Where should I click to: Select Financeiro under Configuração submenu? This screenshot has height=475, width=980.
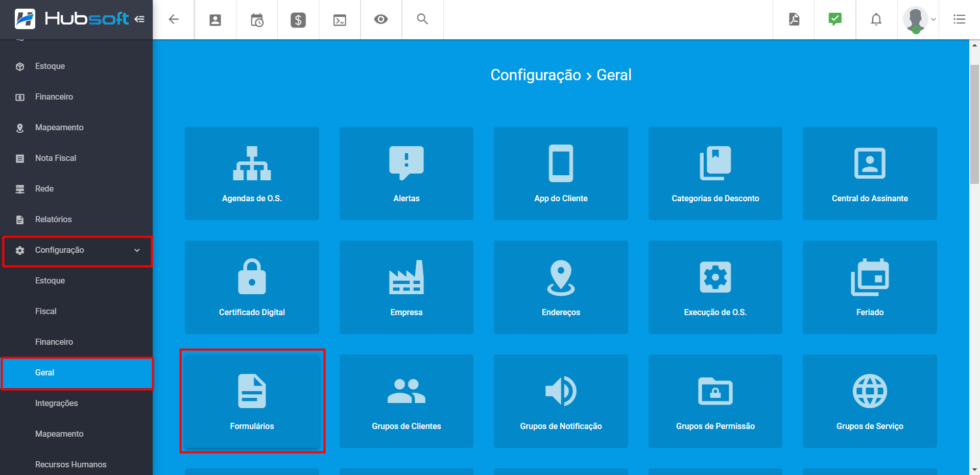[x=77, y=342]
